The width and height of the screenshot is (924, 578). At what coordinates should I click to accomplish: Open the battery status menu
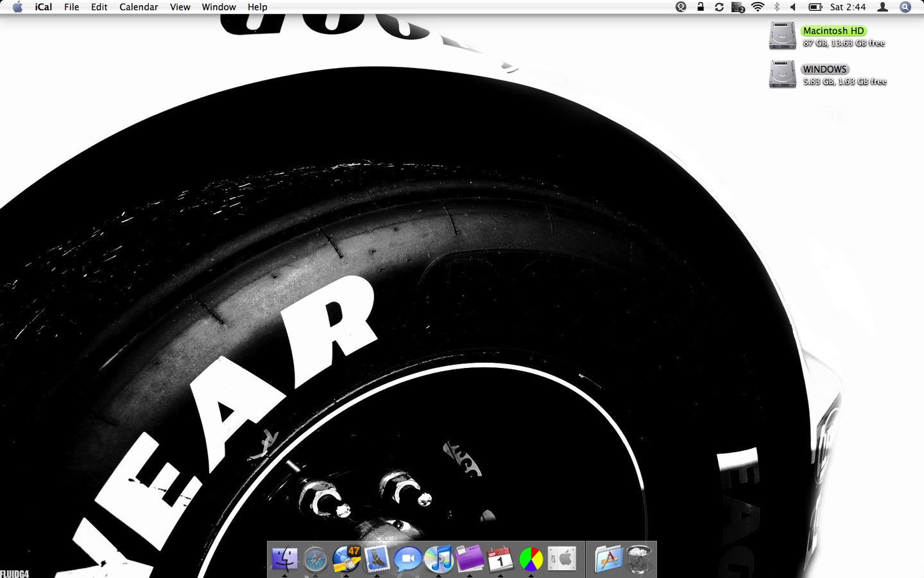[815, 7]
